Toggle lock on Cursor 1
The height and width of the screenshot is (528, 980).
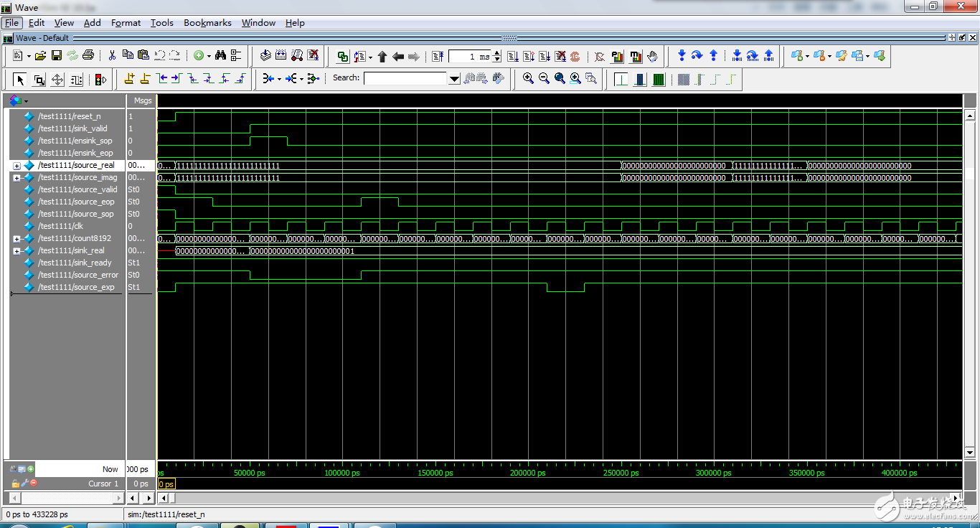point(15,484)
